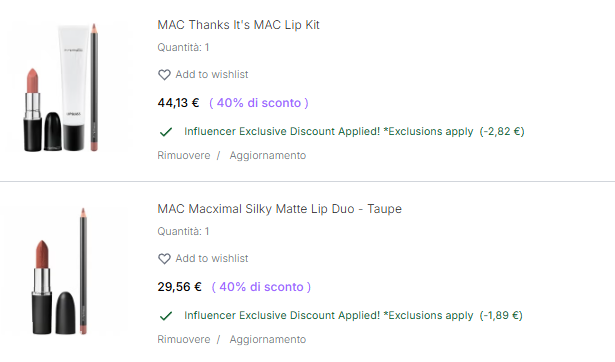Click the 29,56 € price
615x362 pixels.
pos(180,287)
